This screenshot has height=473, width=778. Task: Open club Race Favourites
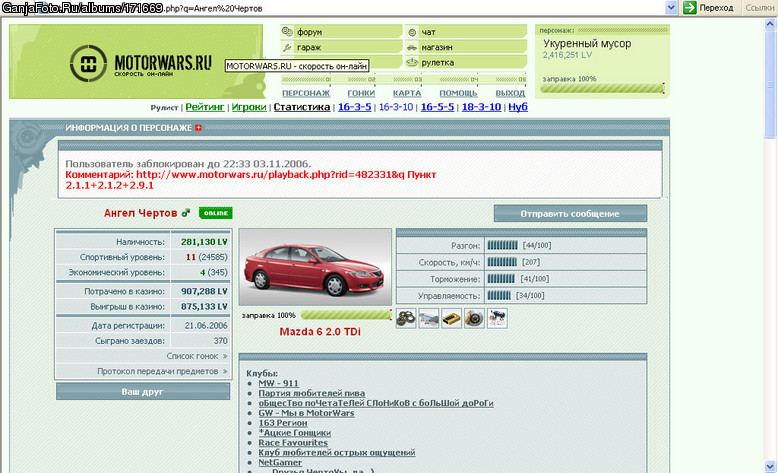tap(293, 443)
